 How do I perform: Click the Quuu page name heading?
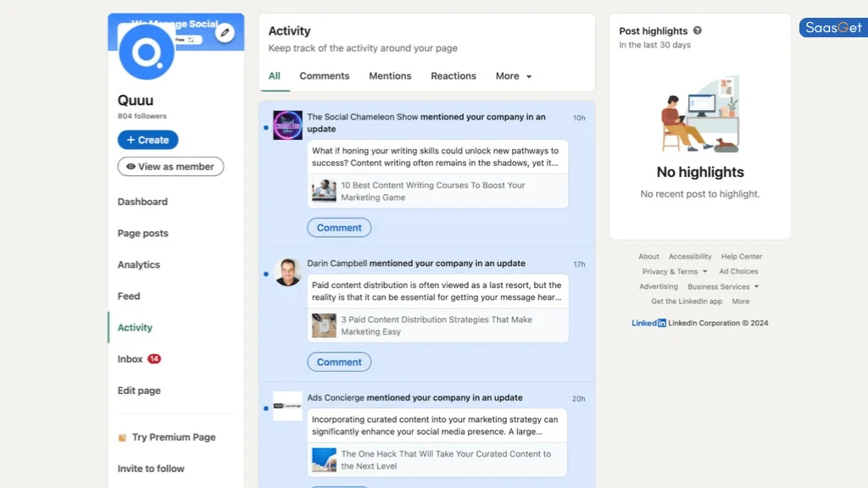coord(135,101)
